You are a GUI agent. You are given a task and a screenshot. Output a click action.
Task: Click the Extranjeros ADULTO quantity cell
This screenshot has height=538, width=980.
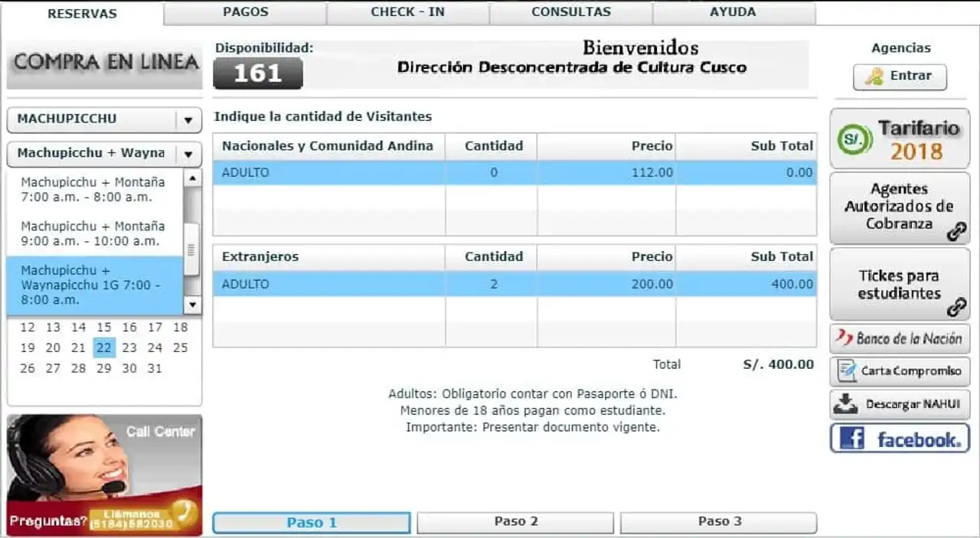pyautogui.click(x=493, y=284)
